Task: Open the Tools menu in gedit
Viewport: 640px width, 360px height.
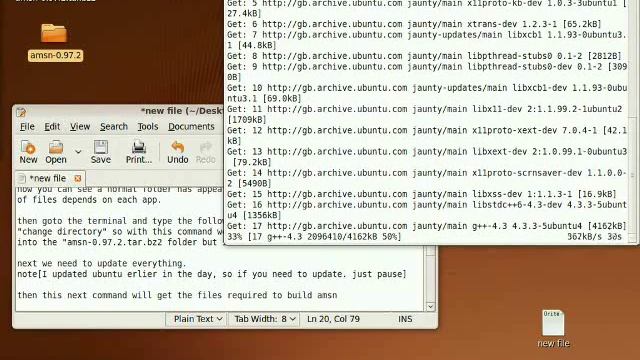Action: (148, 127)
